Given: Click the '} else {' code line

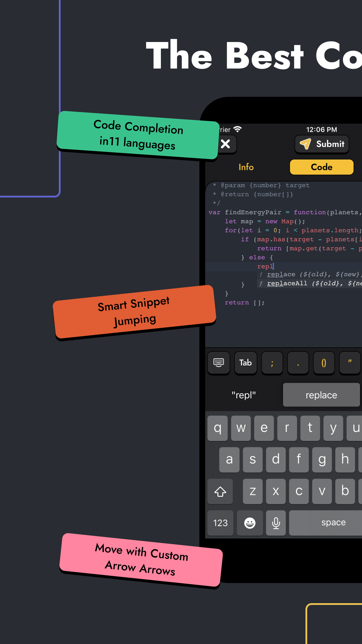Looking at the screenshot, I should tap(257, 258).
